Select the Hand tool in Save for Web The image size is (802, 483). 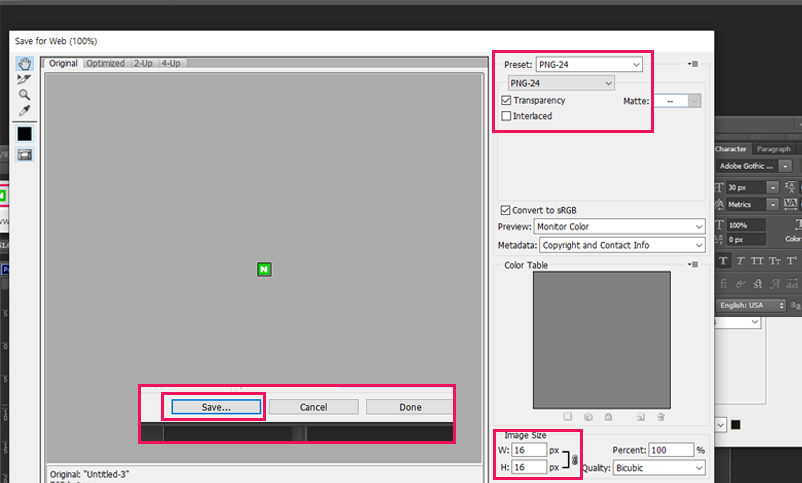24,63
